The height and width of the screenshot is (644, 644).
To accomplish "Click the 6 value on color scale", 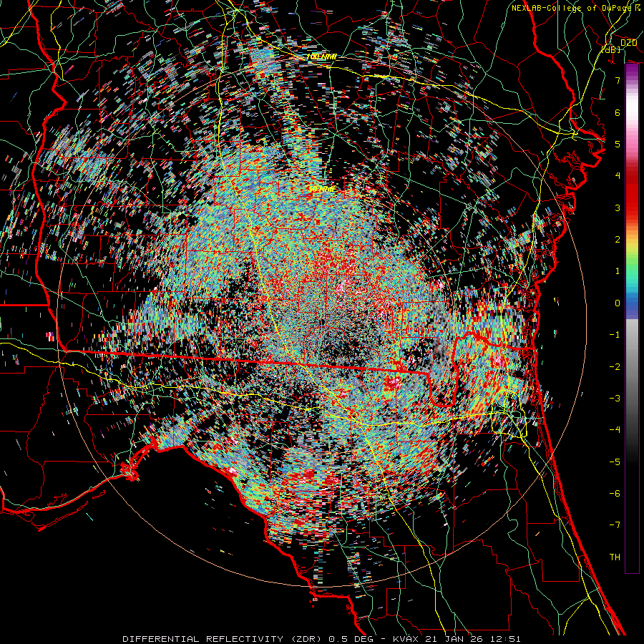I will [x=618, y=112].
